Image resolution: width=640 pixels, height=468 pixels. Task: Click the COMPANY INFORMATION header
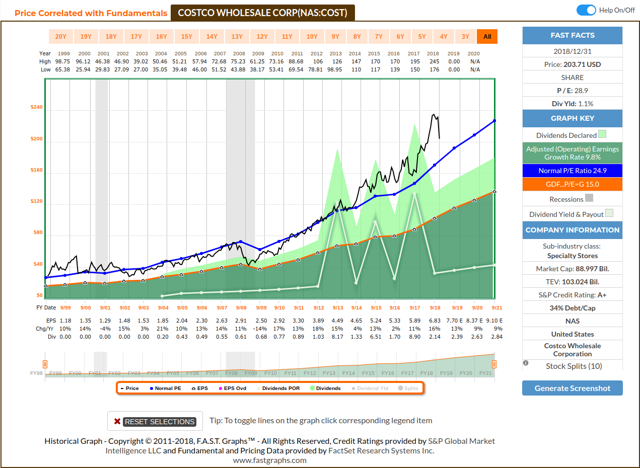click(x=572, y=230)
